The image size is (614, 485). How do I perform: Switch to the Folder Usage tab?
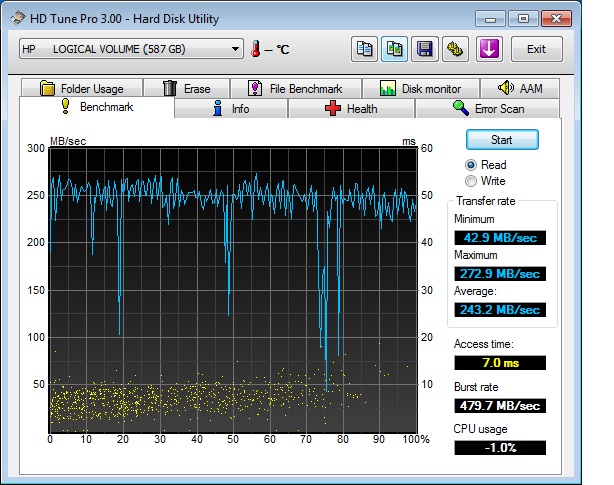82,88
